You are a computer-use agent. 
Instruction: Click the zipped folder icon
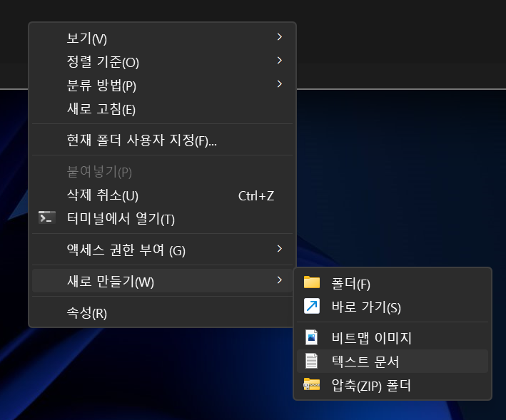(312, 384)
